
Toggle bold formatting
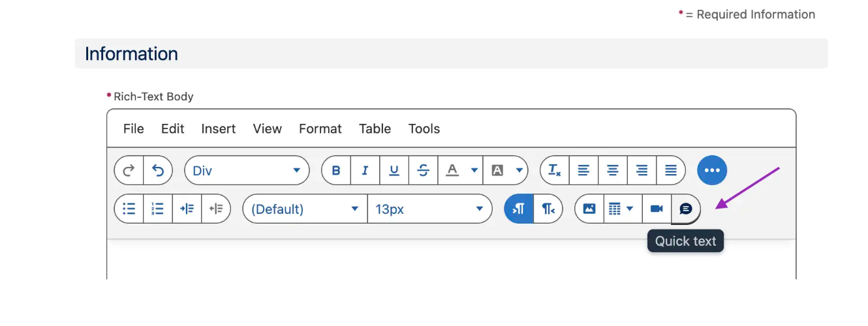click(336, 171)
